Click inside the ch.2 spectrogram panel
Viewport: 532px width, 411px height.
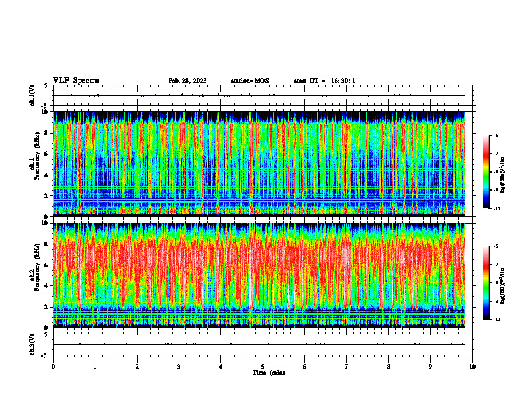pos(259,275)
